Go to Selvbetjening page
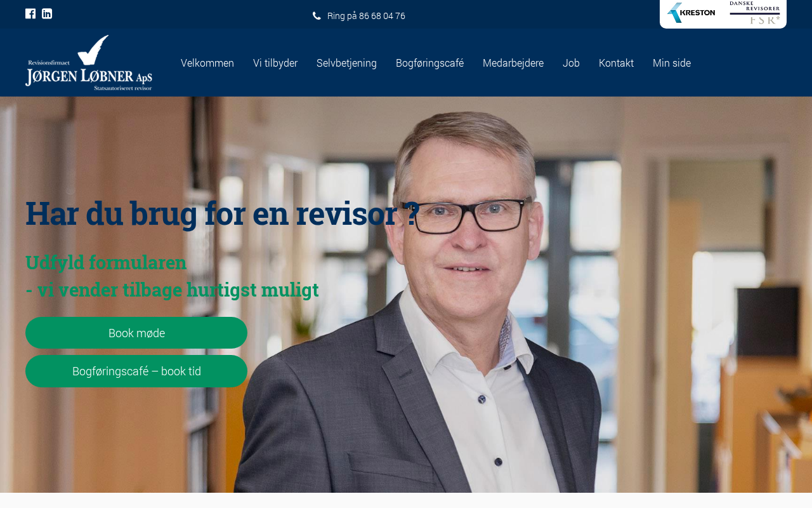The image size is (812, 508). click(x=346, y=63)
